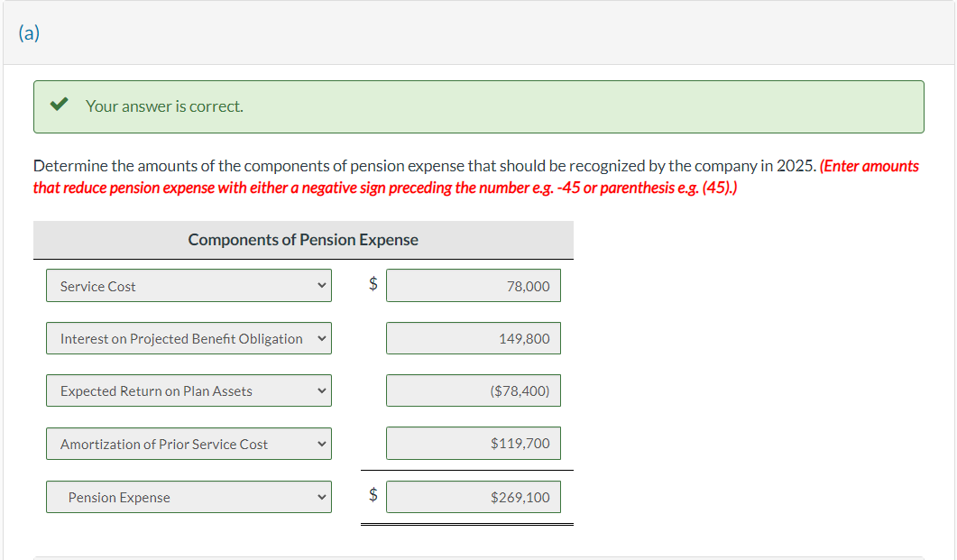This screenshot has height=560, width=957.
Task: Select the 78,000 amount field
Action: coord(473,284)
